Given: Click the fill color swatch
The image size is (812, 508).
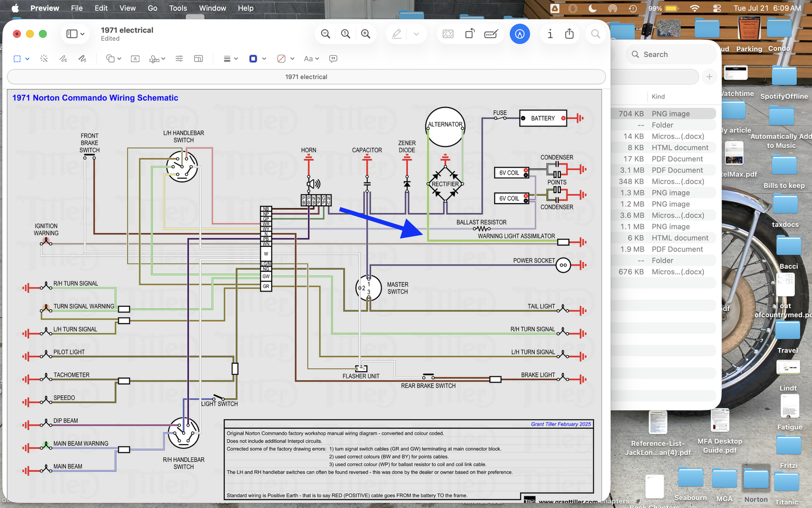Looking at the screenshot, I should [281, 59].
